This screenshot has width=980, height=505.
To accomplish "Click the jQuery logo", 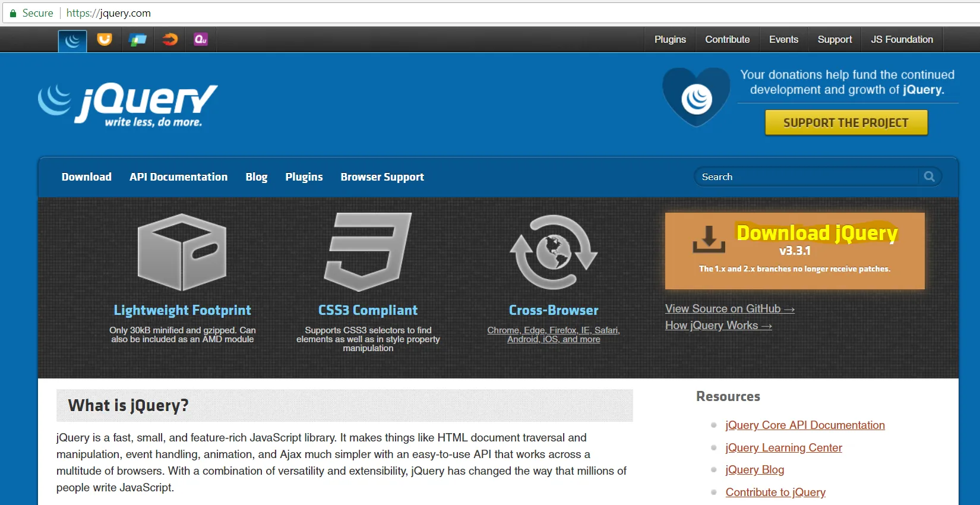I will tap(128, 105).
